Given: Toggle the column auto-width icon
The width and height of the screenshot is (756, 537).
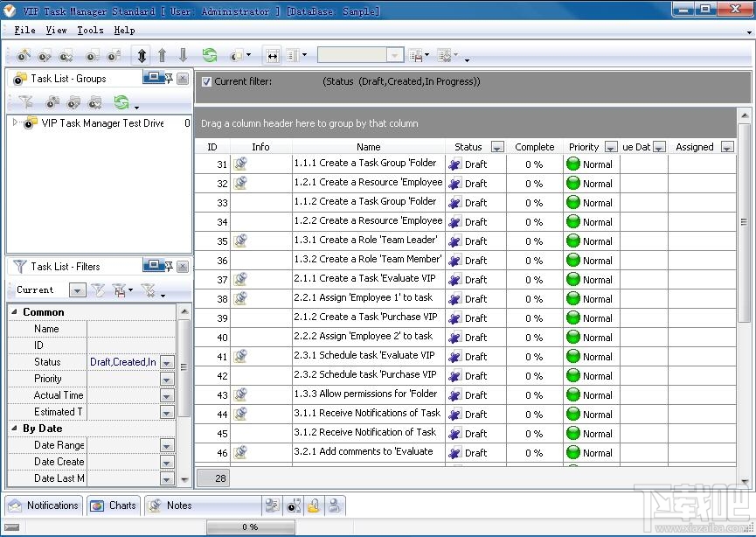Looking at the screenshot, I should tap(272, 56).
